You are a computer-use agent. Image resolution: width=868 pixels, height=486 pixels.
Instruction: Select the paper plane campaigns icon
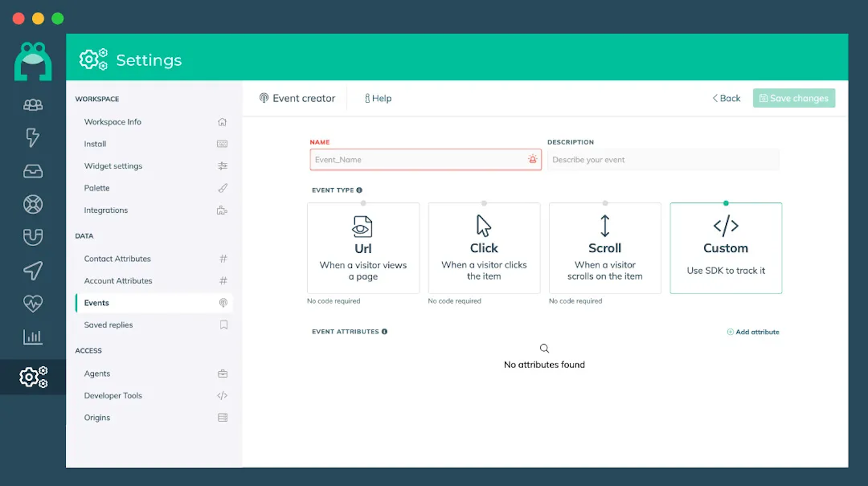[x=33, y=270]
